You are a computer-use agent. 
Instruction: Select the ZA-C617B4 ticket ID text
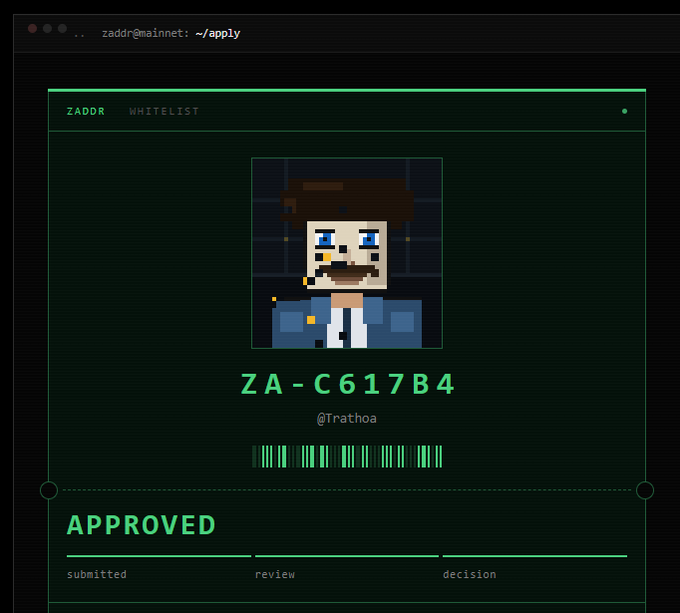click(x=347, y=384)
